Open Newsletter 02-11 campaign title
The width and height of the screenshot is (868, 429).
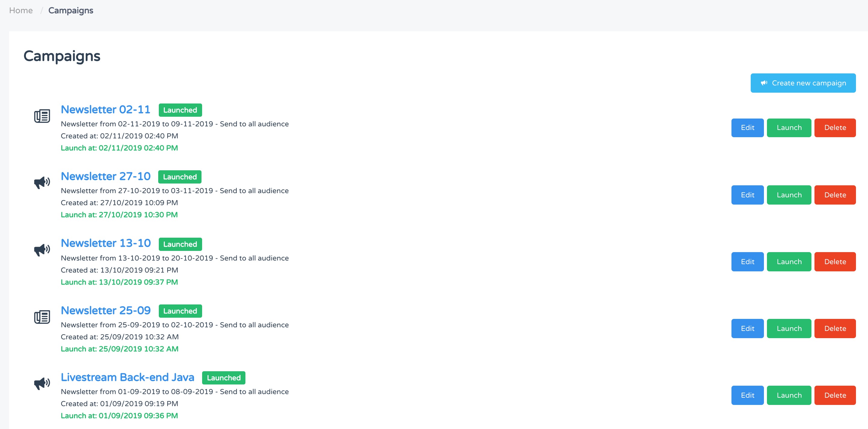106,110
